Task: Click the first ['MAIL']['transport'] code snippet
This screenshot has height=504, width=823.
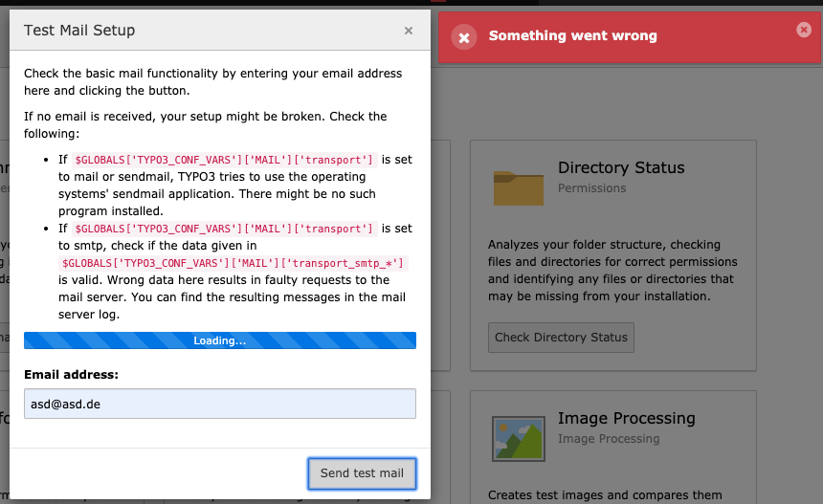Action: pyautogui.click(x=224, y=160)
